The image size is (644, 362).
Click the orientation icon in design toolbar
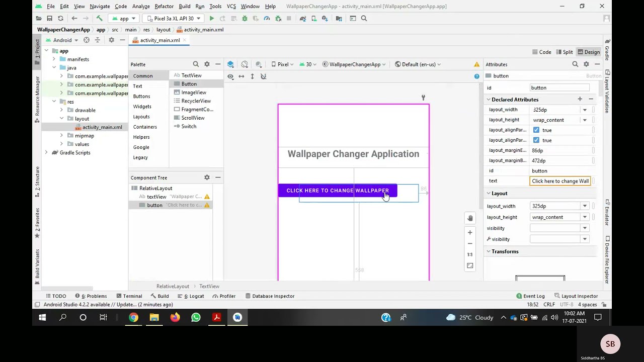[245, 64]
